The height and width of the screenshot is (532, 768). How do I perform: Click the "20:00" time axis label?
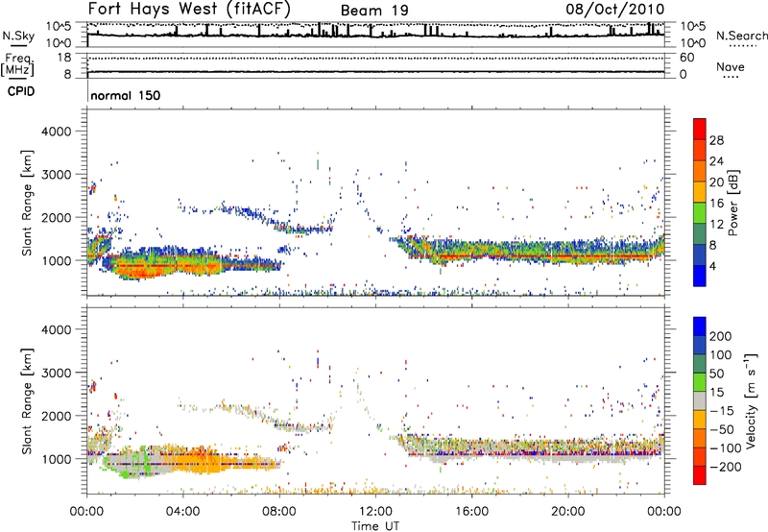click(568, 512)
